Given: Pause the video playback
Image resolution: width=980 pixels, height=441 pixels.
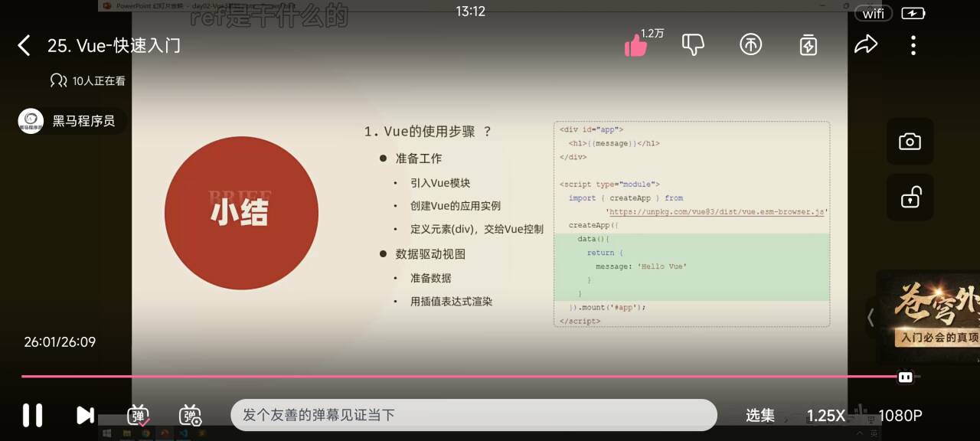Looking at the screenshot, I should 32,415.
